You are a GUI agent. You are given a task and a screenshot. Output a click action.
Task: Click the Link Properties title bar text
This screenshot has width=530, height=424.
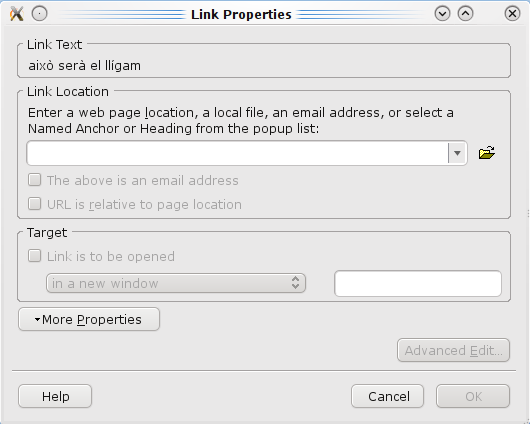click(241, 15)
